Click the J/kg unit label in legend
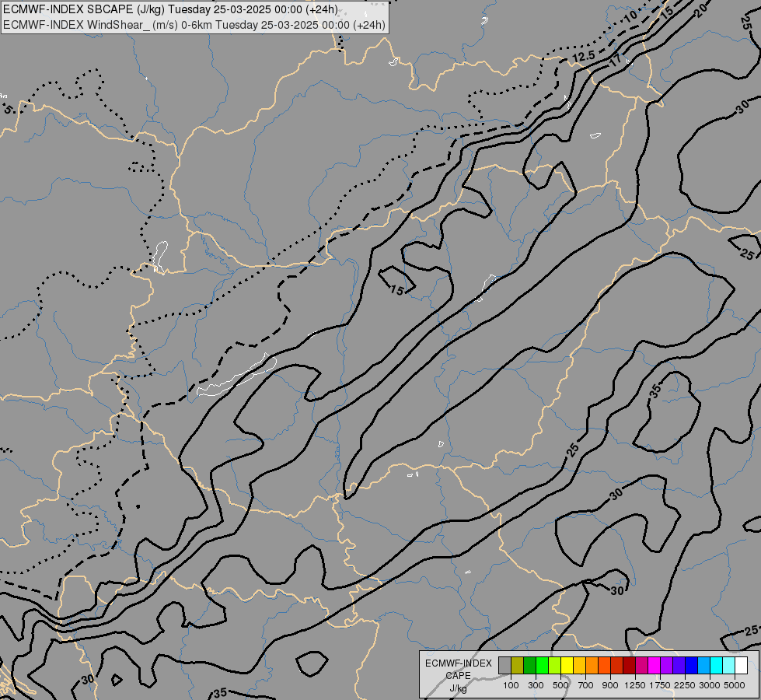Viewport: 761px width, 700px height. click(x=458, y=688)
